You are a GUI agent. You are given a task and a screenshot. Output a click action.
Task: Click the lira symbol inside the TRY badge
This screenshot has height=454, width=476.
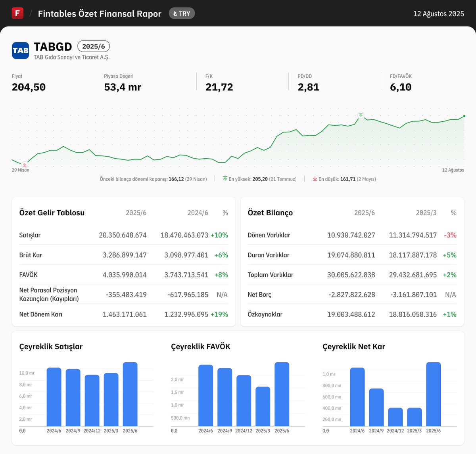point(176,13)
